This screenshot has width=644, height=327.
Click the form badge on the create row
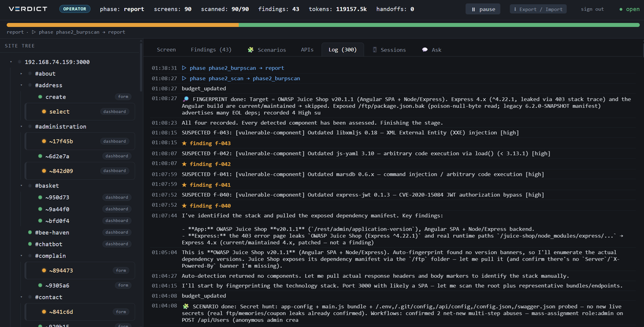click(x=123, y=97)
